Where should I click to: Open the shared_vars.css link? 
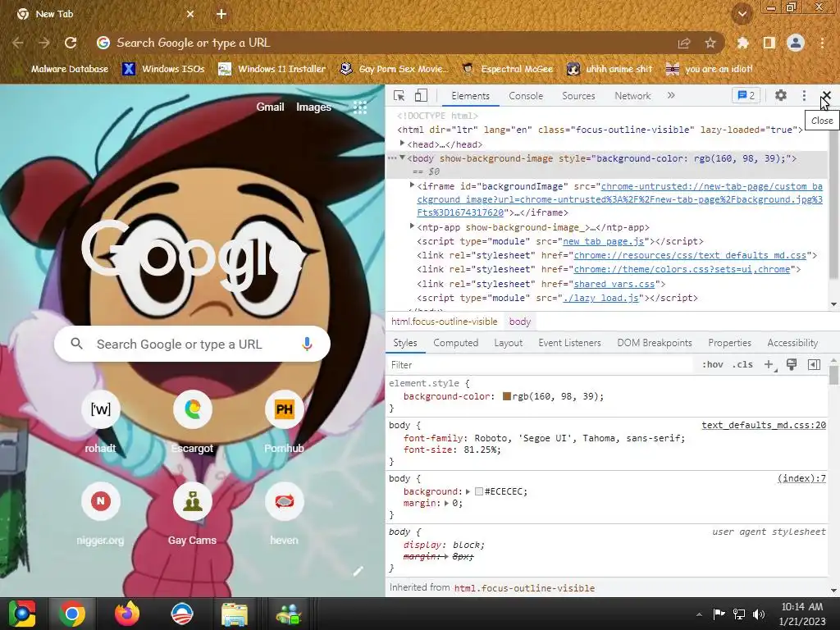click(614, 284)
